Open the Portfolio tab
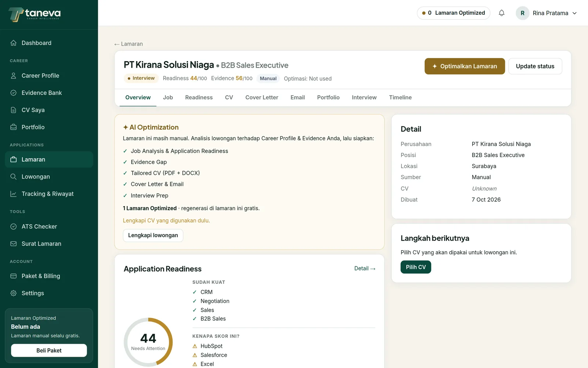Viewport: 588px width, 368px height. pos(328,98)
